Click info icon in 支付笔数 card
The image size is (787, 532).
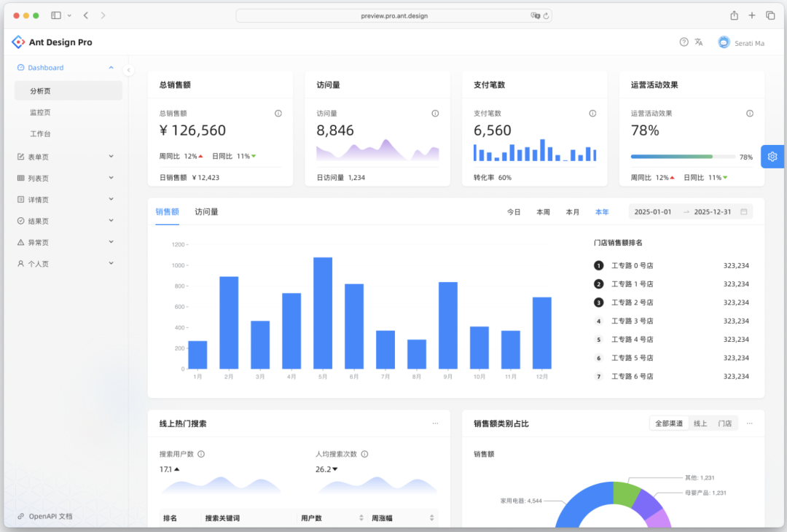[x=592, y=114]
